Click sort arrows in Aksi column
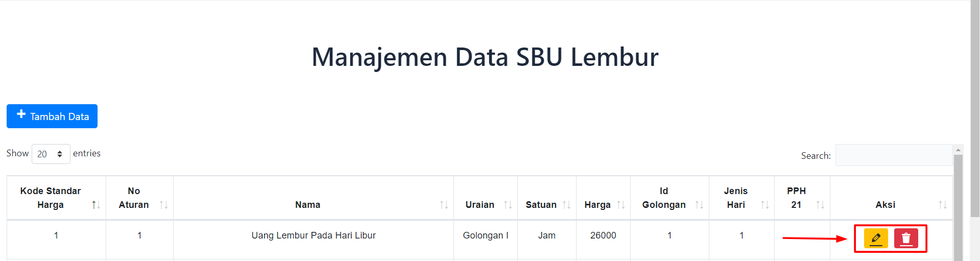Screen dimensions: 980x261 (x=943, y=205)
